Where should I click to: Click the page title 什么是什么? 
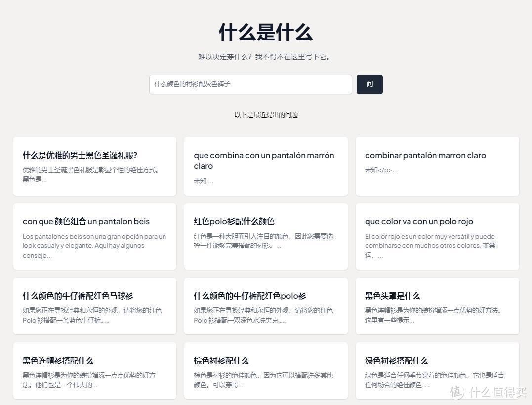click(266, 32)
